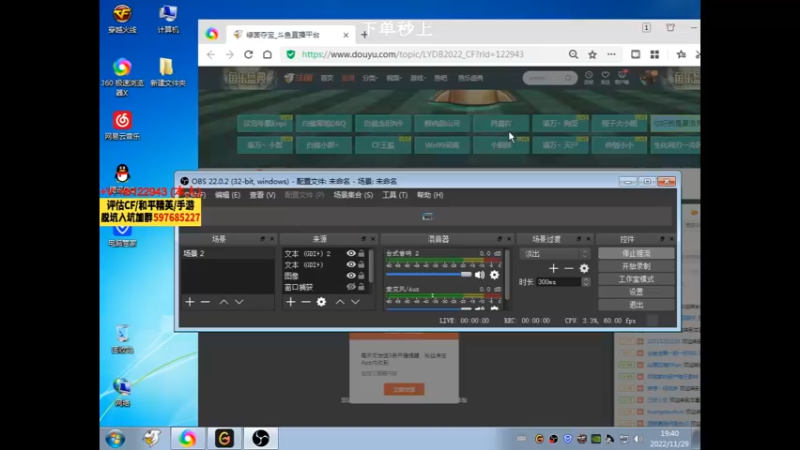This screenshot has height=450, width=800.
Task: Add a new scene with the plus button
Action: pos(190,302)
